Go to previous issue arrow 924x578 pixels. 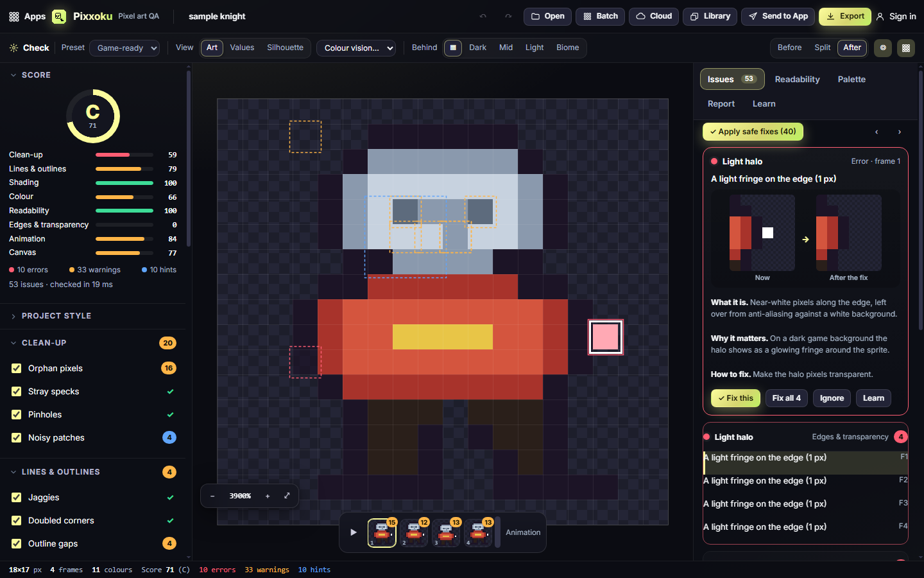point(877,132)
